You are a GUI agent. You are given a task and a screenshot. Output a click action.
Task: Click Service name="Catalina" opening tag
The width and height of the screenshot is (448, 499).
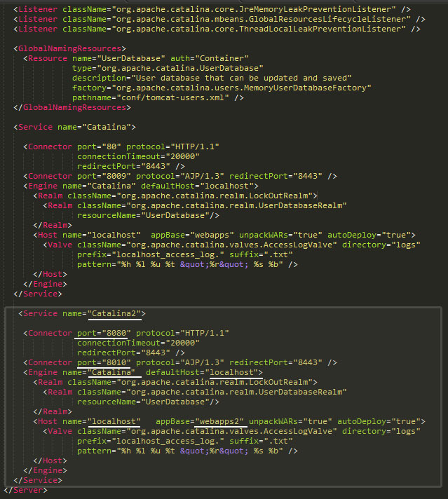point(74,127)
